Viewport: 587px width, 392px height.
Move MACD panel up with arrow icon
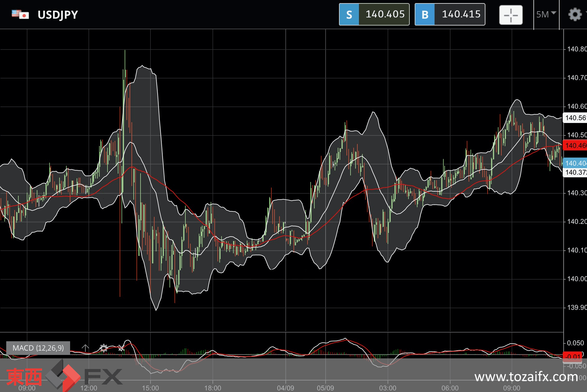point(85,348)
